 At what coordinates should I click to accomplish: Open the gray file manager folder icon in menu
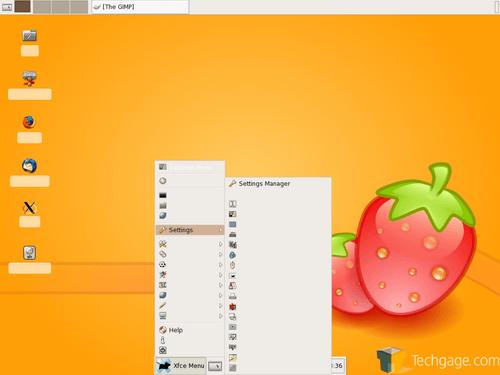point(163,205)
